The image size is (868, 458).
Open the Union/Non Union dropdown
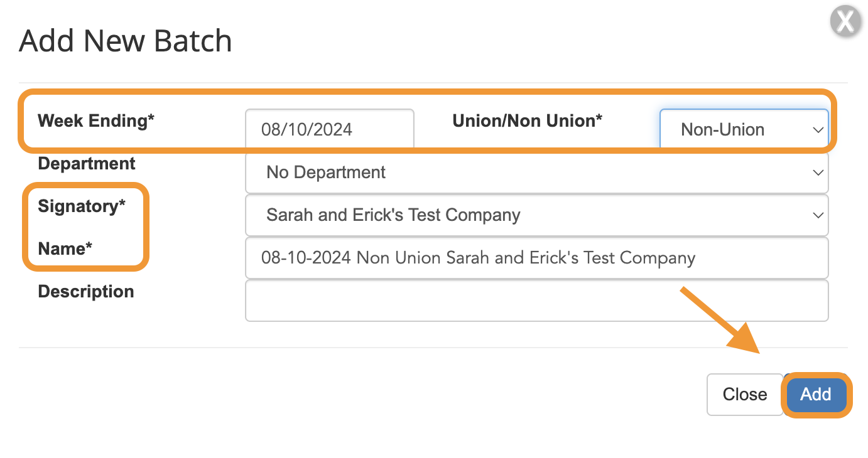[x=744, y=130]
